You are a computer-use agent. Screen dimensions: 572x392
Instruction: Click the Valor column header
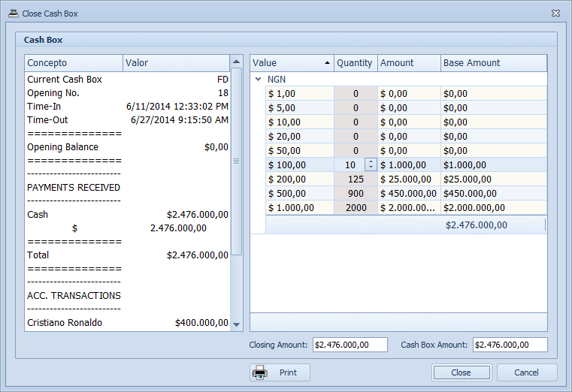[x=176, y=63]
